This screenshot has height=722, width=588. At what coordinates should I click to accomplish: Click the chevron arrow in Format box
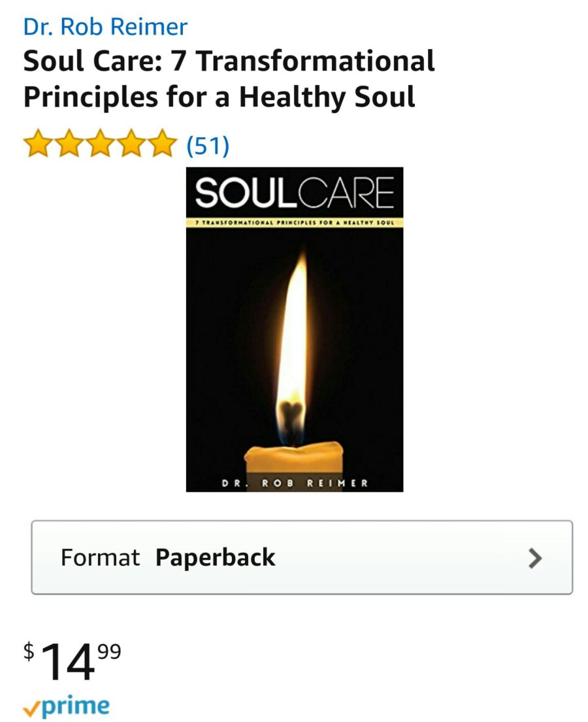pos(534,558)
